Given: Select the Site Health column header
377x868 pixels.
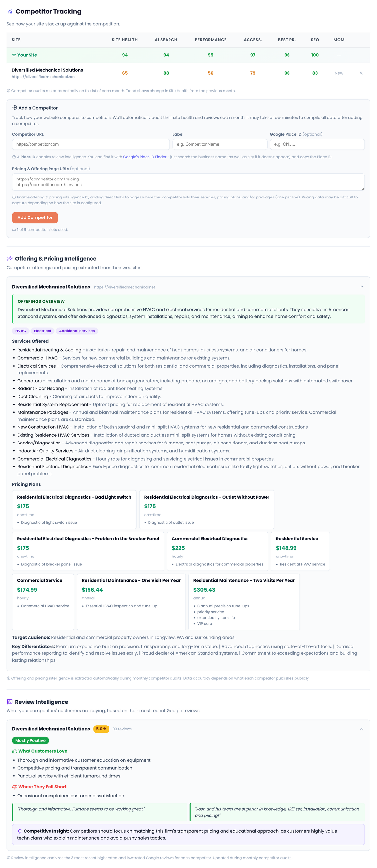Looking at the screenshot, I should [125, 39].
